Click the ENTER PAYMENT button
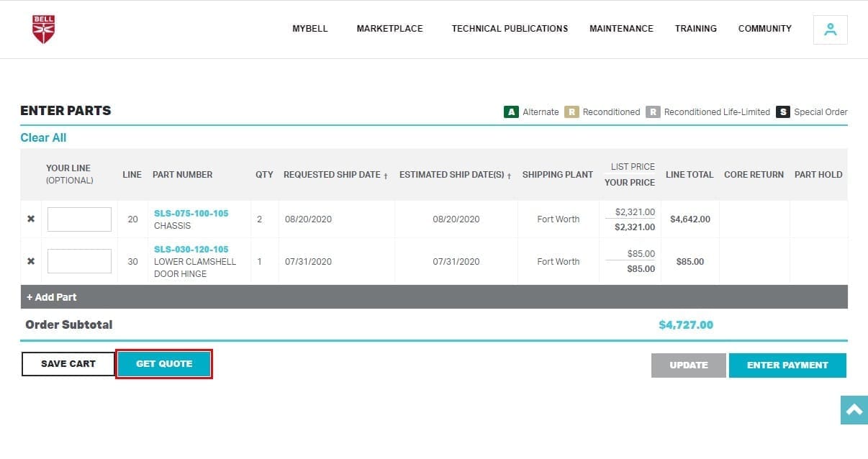Image resolution: width=868 pixels, height=459 pixels. [787, 365]
